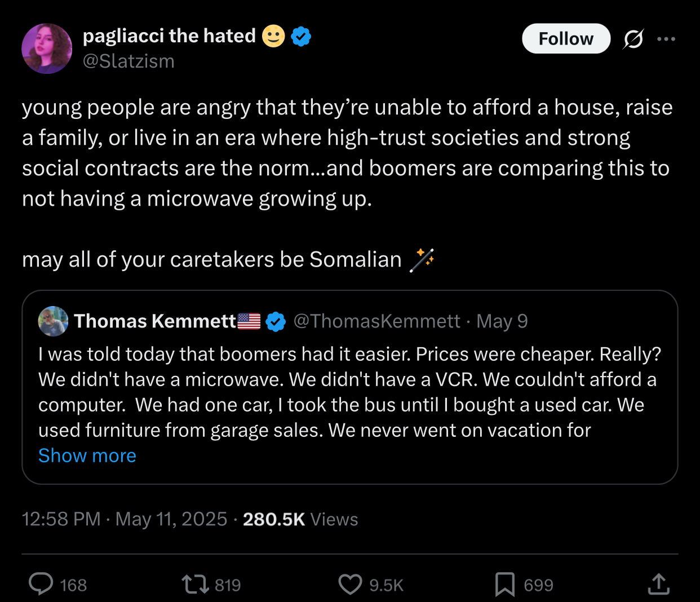Click the Grok slashed-circle icon
Image resolution: width=700 pixels, height=602 pixels.
pyautogui.click(x=633, y=39)
